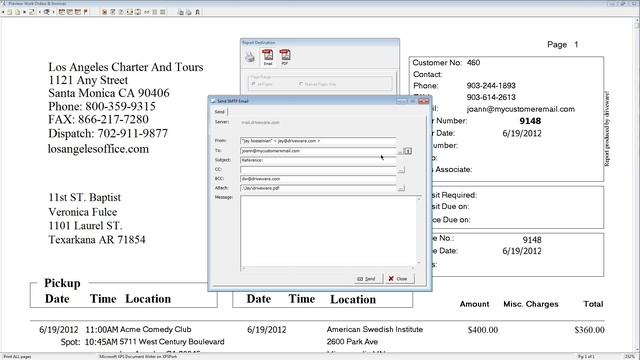
Task: Click '$400.00' amount in charges row
Action: [483, 330]
